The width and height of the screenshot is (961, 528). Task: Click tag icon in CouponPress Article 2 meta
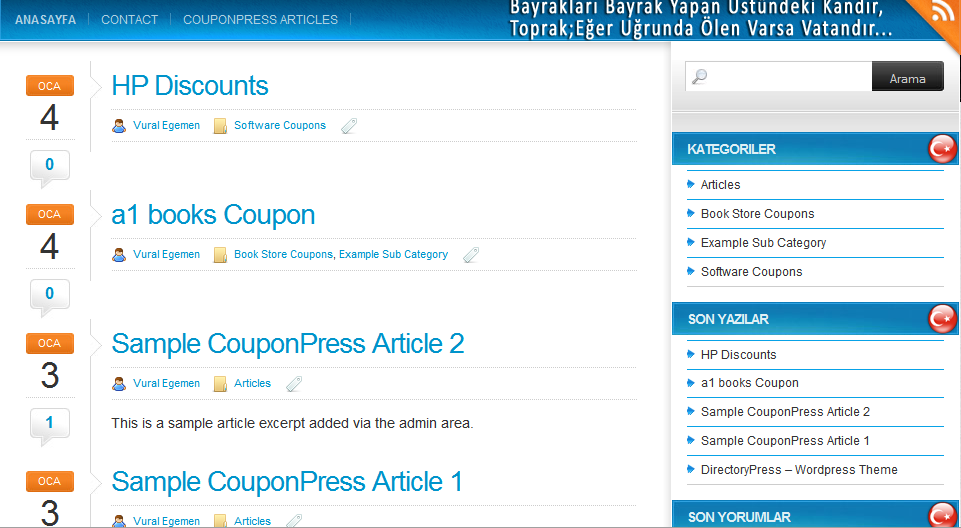[294, 383]
